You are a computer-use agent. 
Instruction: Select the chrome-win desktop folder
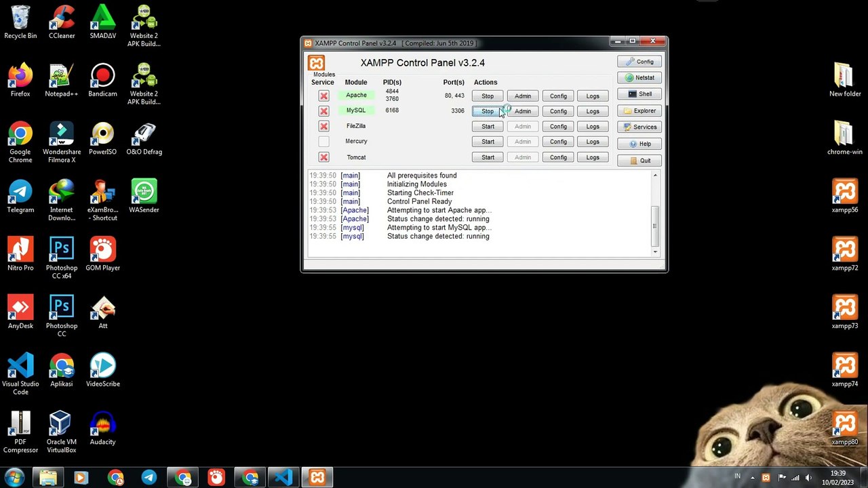[845, 139]
